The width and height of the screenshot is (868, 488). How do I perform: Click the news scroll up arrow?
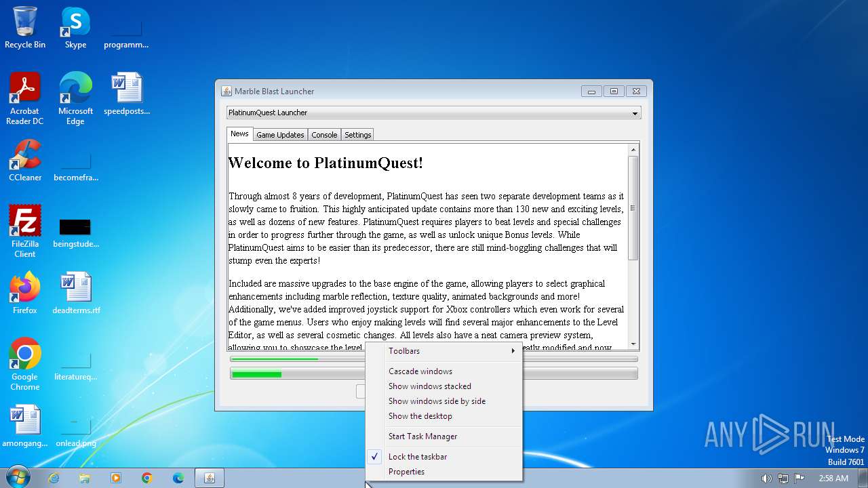pos(633,150)
